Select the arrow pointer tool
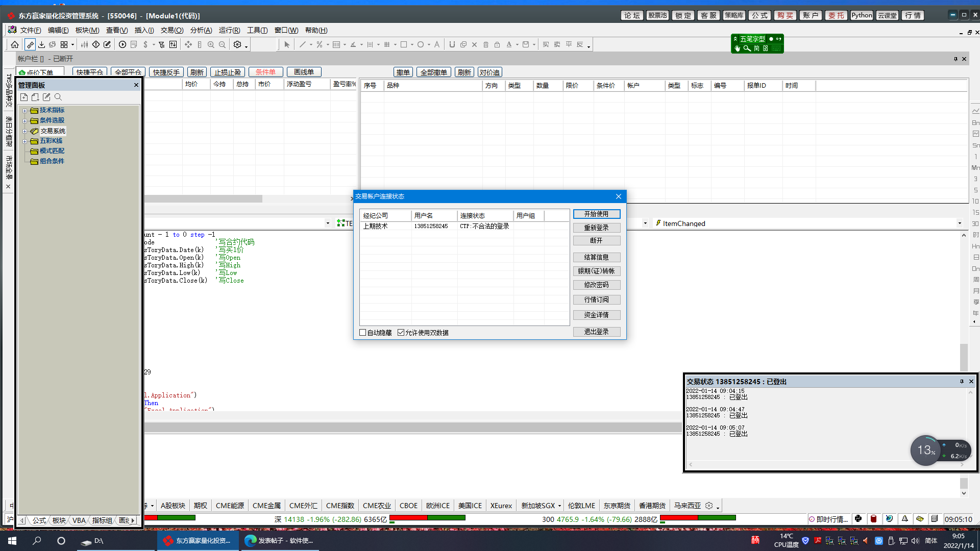The width and height of the screenshot is (980, 551). click(x=287, y=45)
